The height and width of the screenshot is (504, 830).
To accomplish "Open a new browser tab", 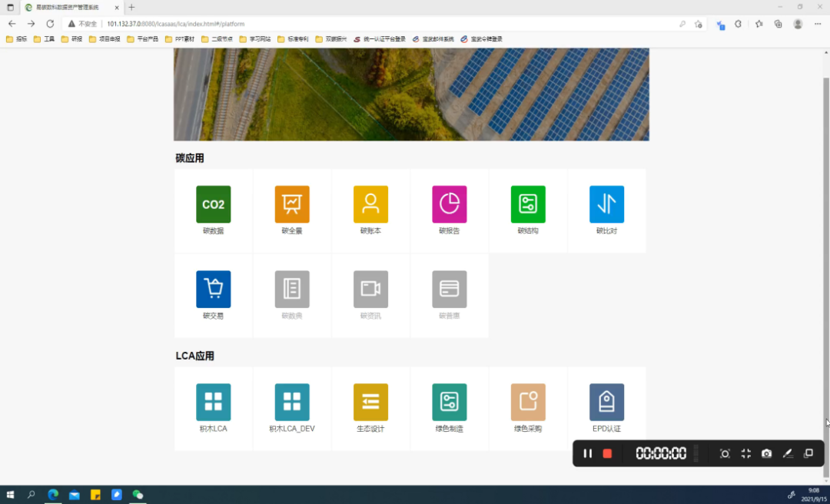I will [x=131, y=7].
